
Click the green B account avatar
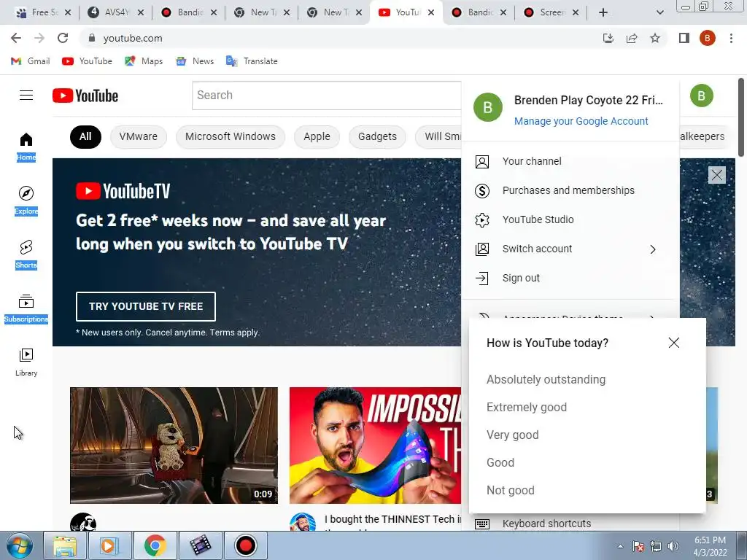tap(701, 96)
